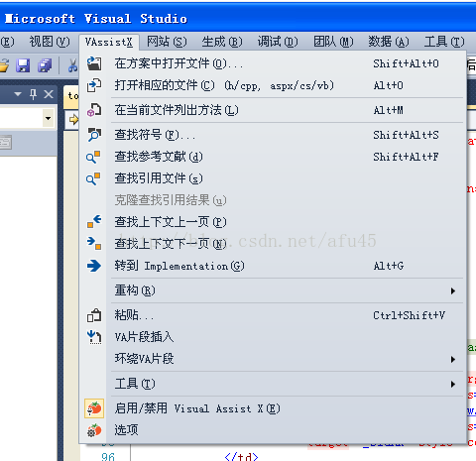
Task: Open the combo box in side panel
Action: [49, 118]
